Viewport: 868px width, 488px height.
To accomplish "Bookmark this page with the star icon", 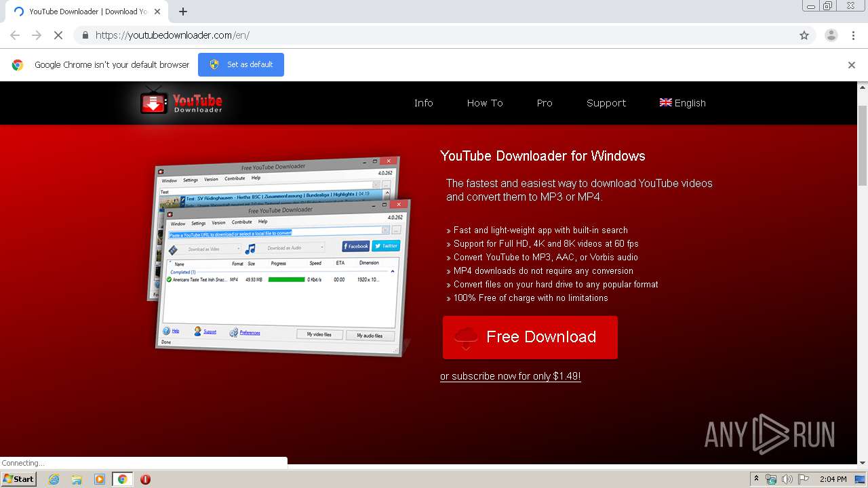I will 804,35.
